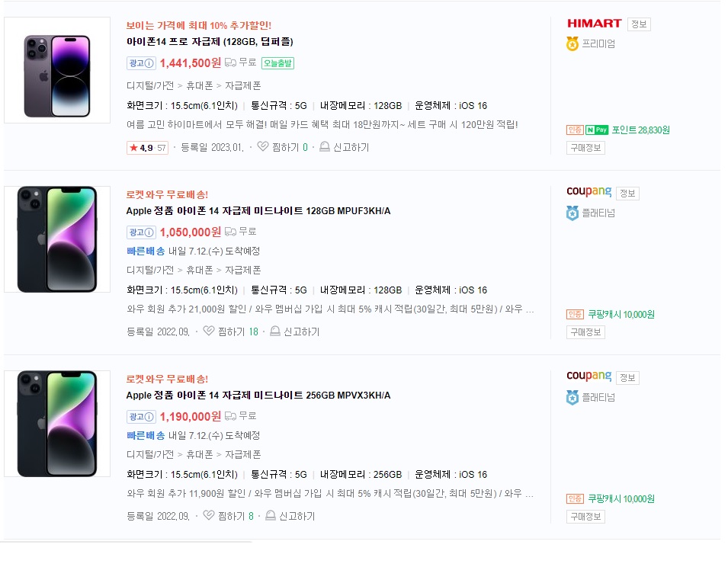Select 휴대폰 category breadcrumb in first listing

click(199, 85)
